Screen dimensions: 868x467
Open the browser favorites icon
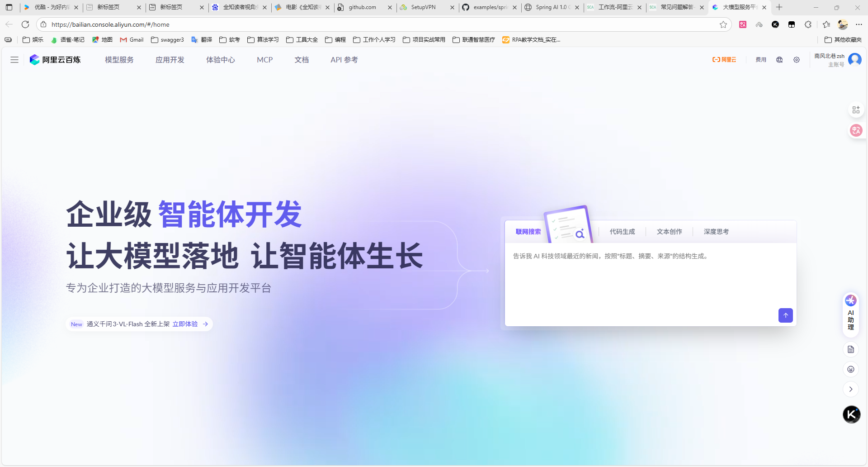tap(826, 24)
